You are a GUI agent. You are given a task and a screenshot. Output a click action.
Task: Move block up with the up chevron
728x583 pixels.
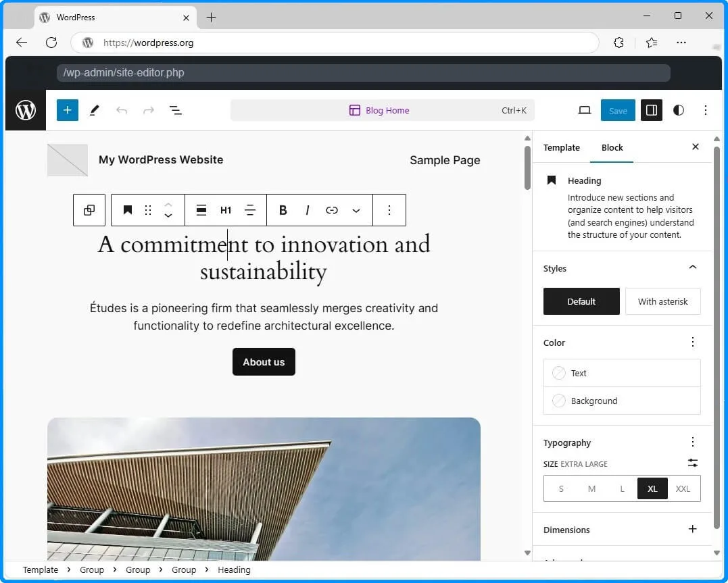point(168,204)
